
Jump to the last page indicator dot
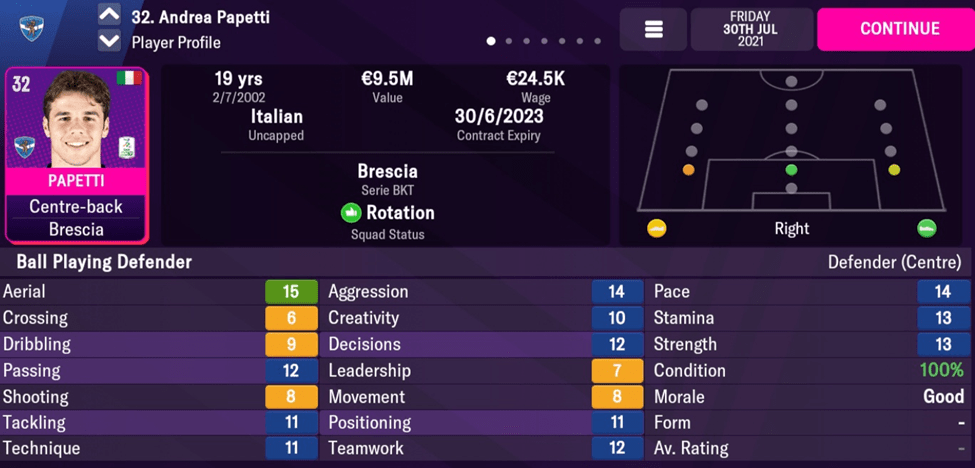(x=597, y=42)
